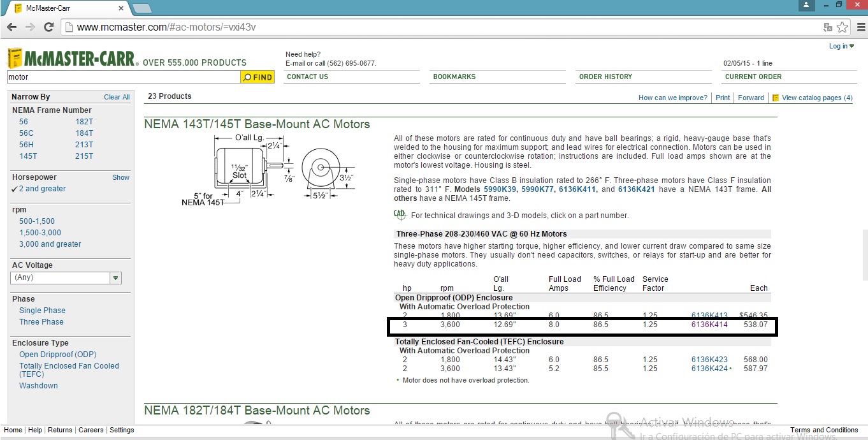Filter by NEMA frame 56C
Viewport: 868px width, 440px height.
tap(26, 133)
